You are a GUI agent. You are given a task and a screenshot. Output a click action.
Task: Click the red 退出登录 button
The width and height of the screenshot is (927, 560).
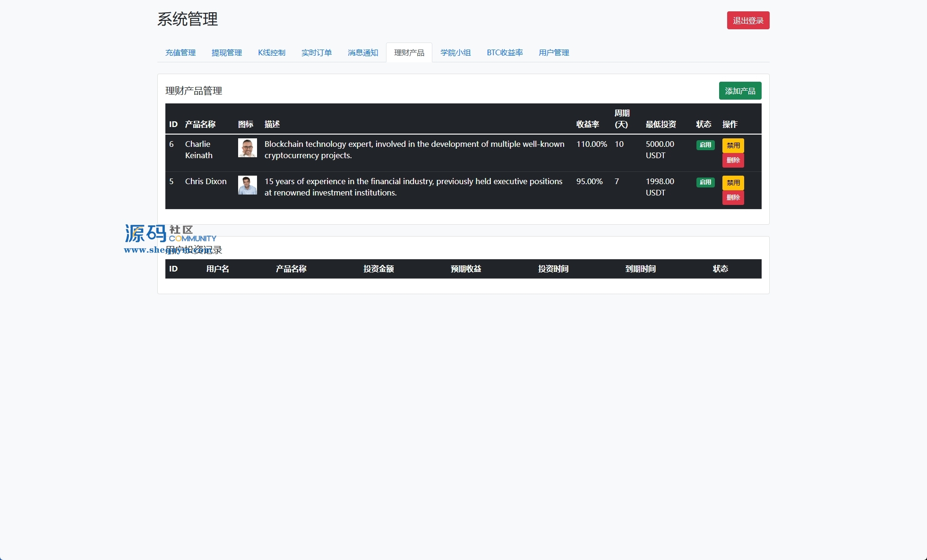pyautogui.click(x=748, y=20)
